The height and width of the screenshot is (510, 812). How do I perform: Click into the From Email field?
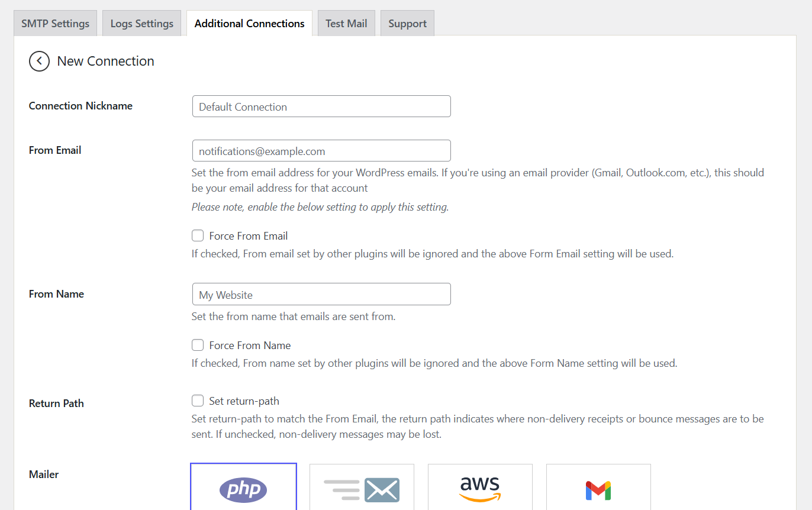tap(321, 151)
